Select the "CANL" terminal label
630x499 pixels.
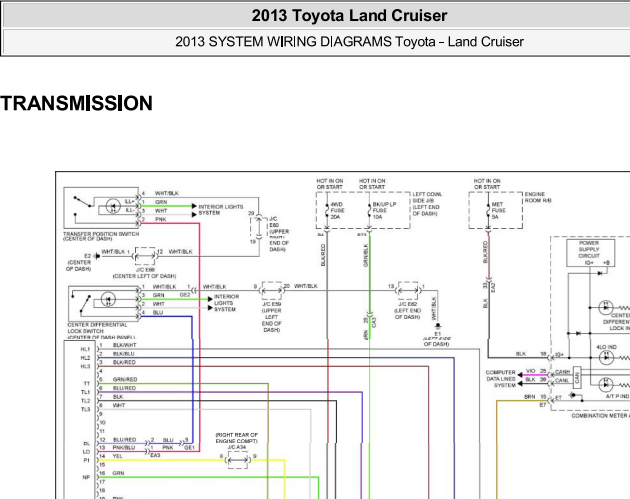point(562,380)
